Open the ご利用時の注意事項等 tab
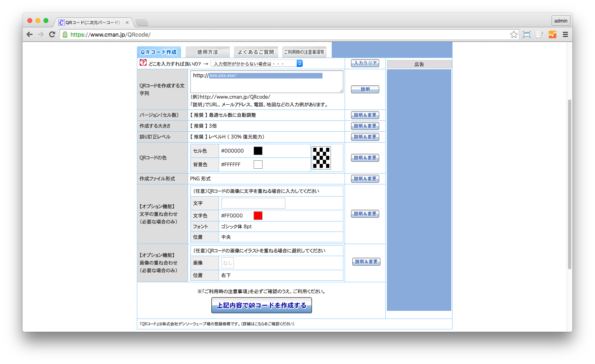This screenshot has width=595, height=364. [x=304, y=52]
